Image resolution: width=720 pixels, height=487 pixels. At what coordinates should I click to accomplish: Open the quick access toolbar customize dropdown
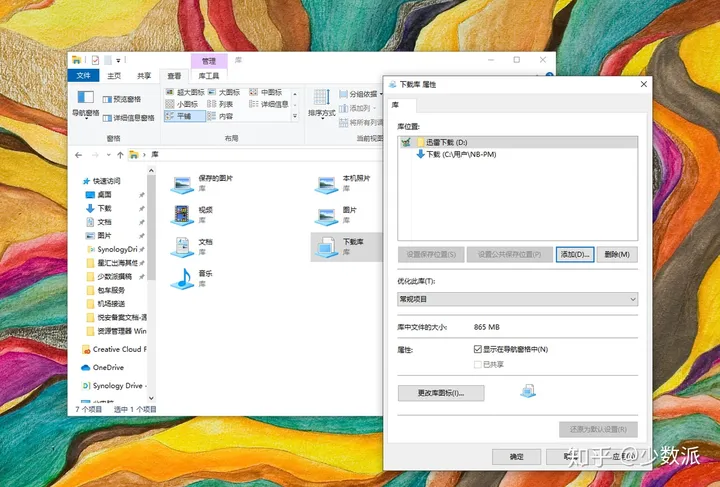(x=118, y=61)
